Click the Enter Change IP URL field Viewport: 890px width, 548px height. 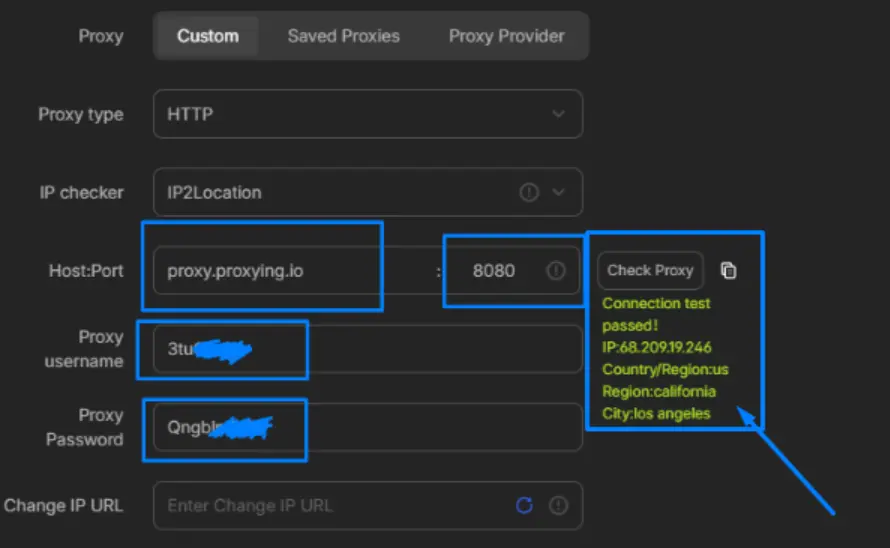pyautogui.click(x=330, y=505)
